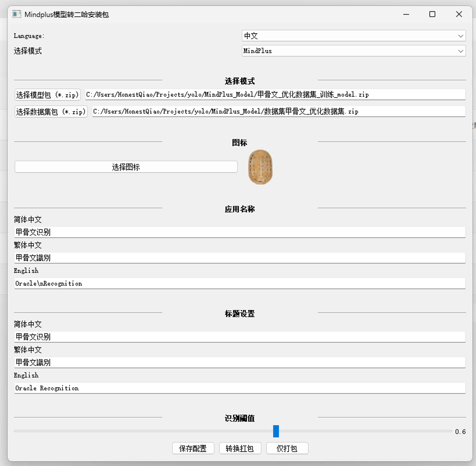Click the English app name field with Oracle\nRecognition
This screenshot has width=476, height=466.
(240, 283)
